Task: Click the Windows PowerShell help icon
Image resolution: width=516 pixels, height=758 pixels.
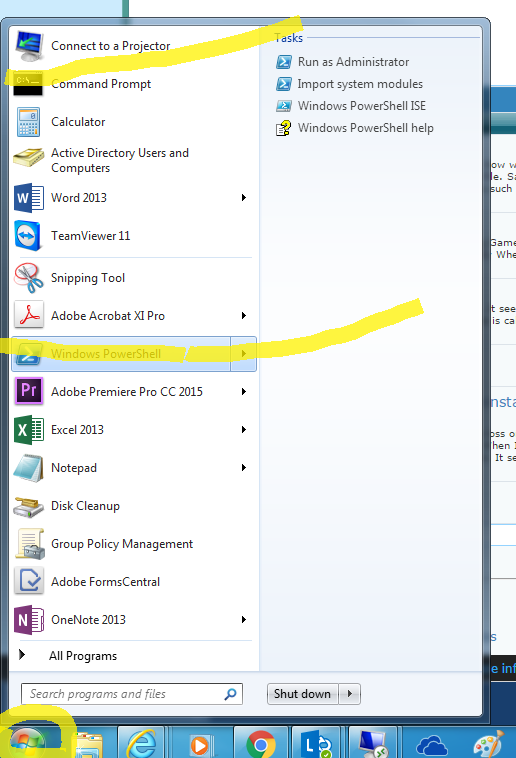Action: [x=283, y=128]
